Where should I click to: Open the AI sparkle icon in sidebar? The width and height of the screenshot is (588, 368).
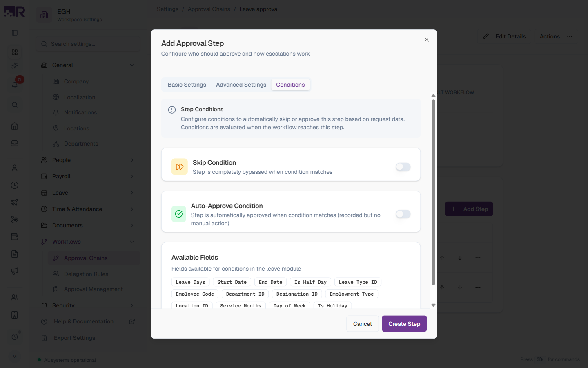(15, 65)
